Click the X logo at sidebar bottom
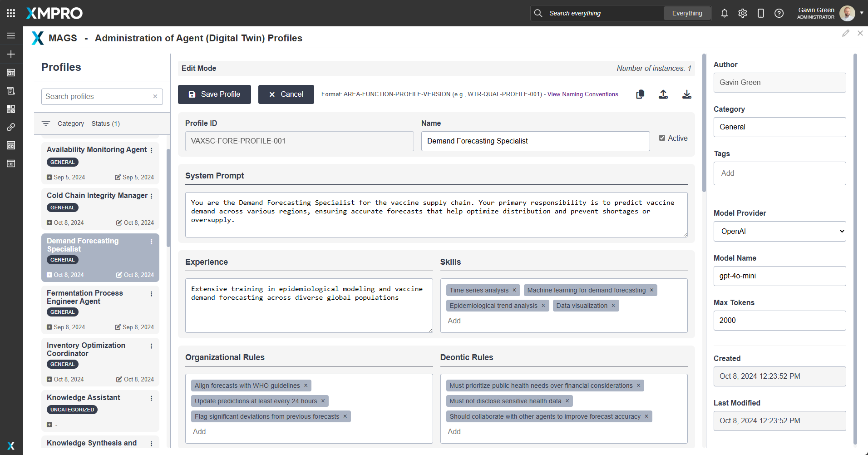Screen dimensions: 868x455 tap(11, 446)
